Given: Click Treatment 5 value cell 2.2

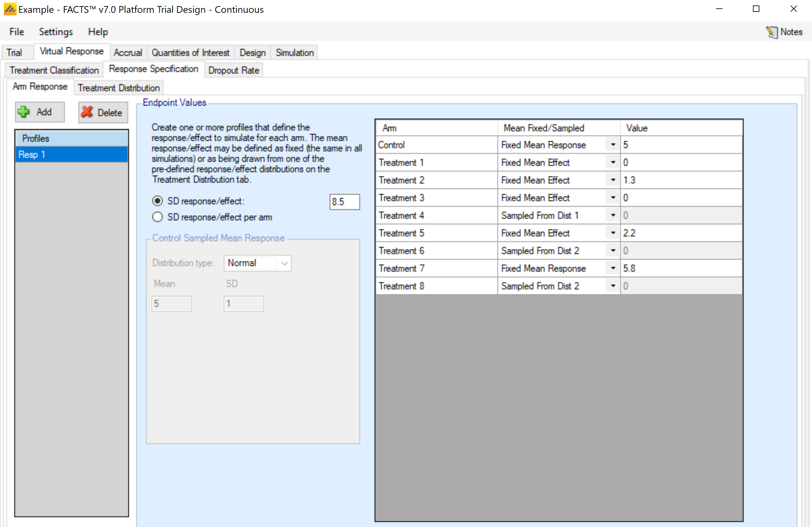Looking at the screenshot, I should pyautogui.click(x=680, y=233).
